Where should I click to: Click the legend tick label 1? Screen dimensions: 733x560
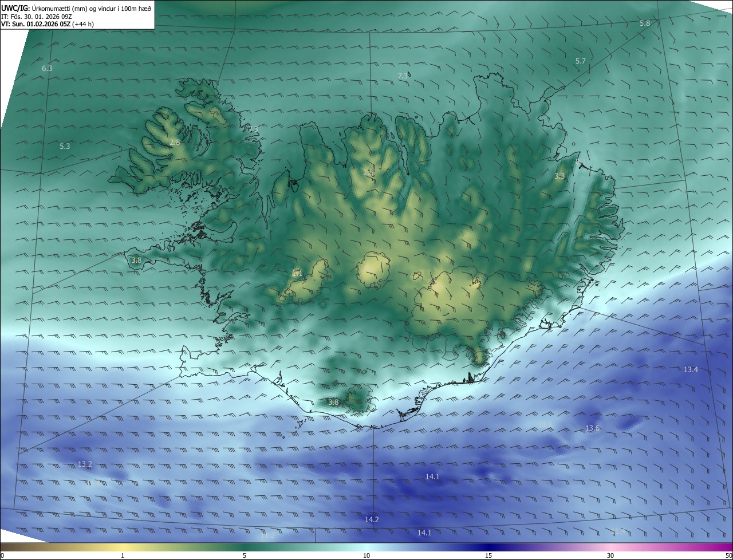123,555
